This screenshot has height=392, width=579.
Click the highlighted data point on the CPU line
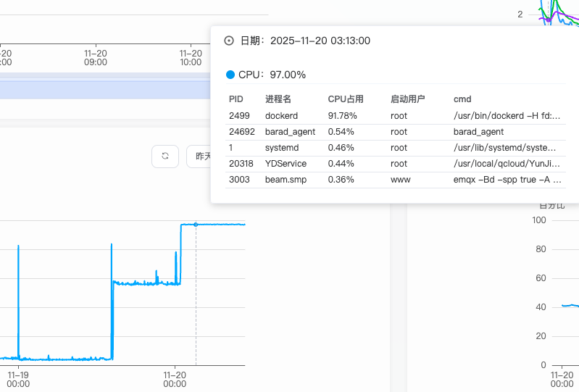[196, 225]
